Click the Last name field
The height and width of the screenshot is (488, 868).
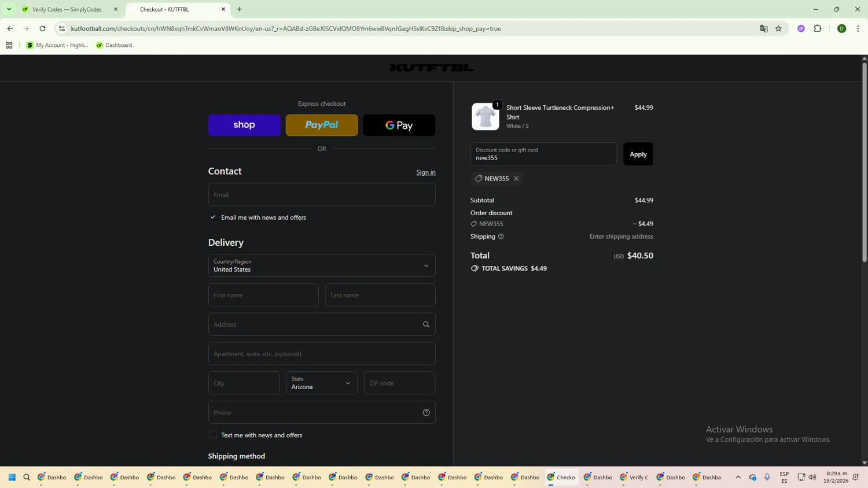(380, 295)
